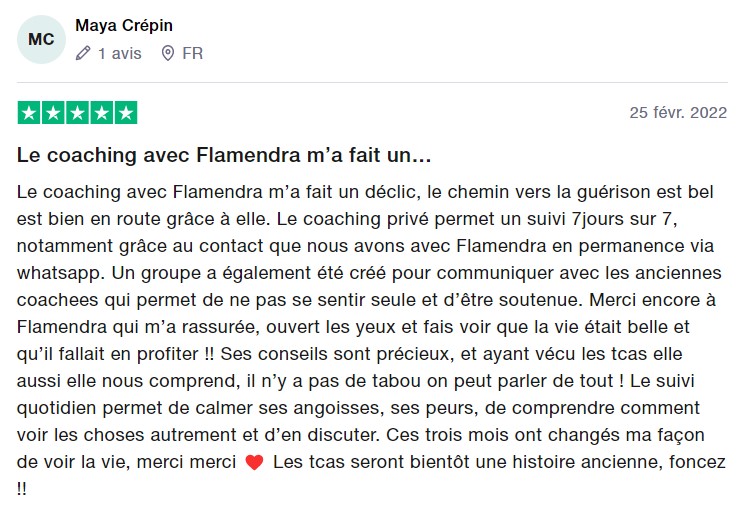Screen dimensions: 752x506
Task: Click the red heart emoji
Action: click(x=253, y=463)
